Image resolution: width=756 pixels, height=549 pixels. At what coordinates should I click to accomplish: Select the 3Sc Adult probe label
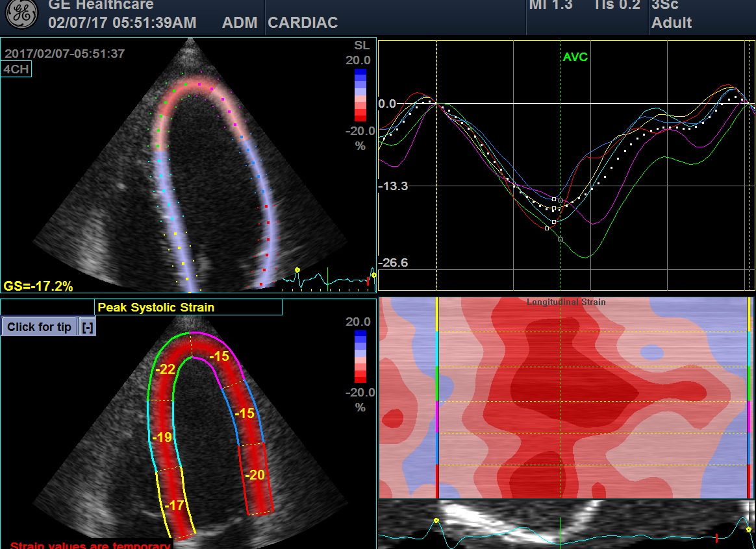(x=672, y=14)
